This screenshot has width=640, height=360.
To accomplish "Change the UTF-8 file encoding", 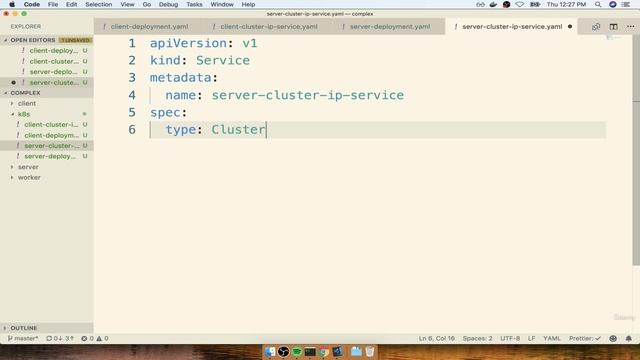I will (x=510, y=338).
